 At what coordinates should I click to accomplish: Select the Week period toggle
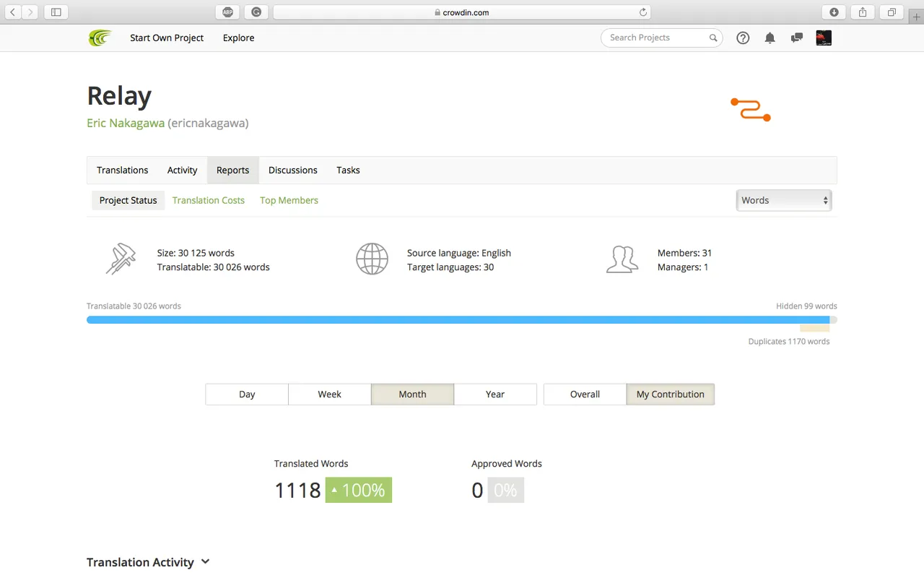coord(329,394)
